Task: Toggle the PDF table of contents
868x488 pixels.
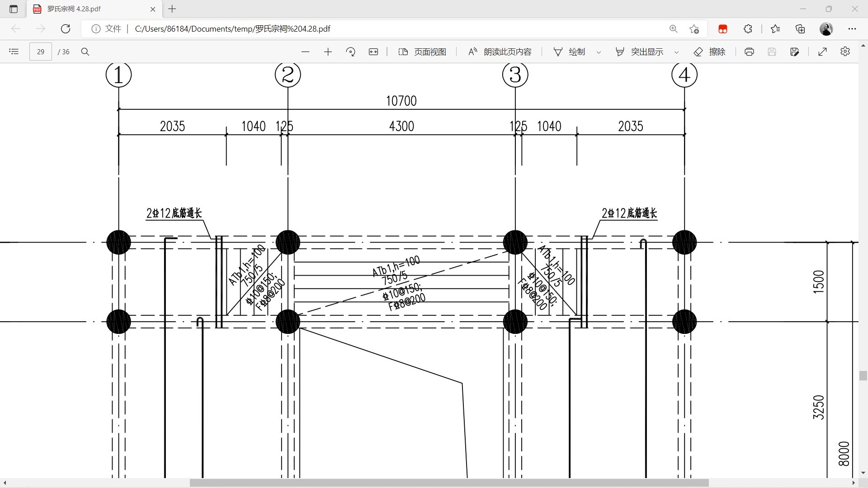Action: click(x=14, y=52)
